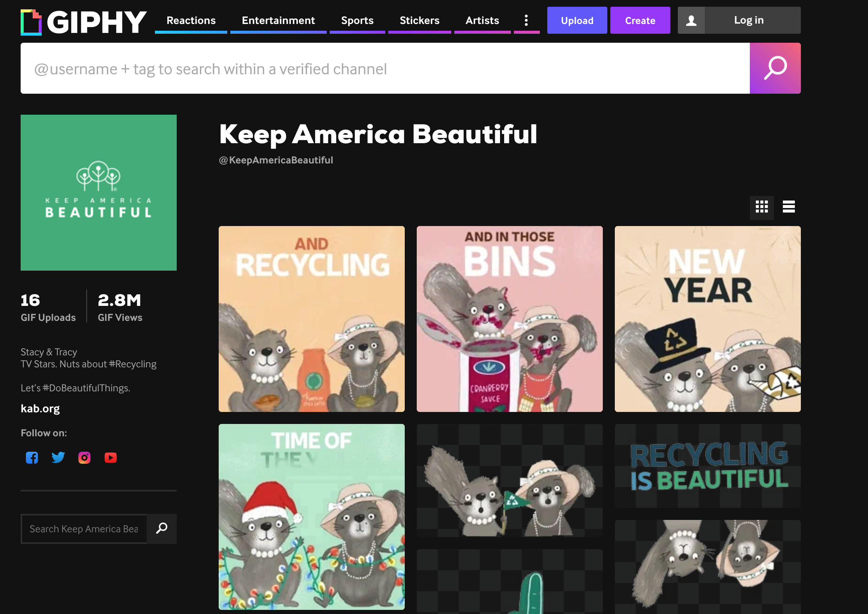Click the Upload button
This screenshot has height=614, width=868.
[577, 20]
